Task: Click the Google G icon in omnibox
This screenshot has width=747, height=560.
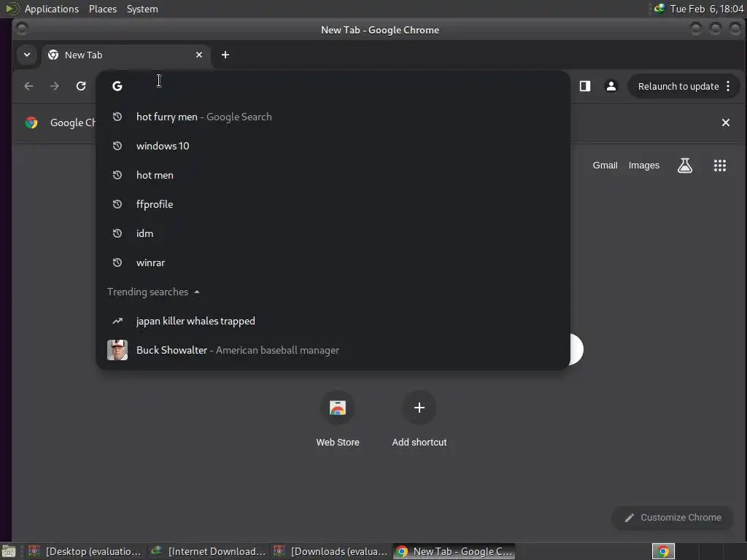Action: coord(117,86)
